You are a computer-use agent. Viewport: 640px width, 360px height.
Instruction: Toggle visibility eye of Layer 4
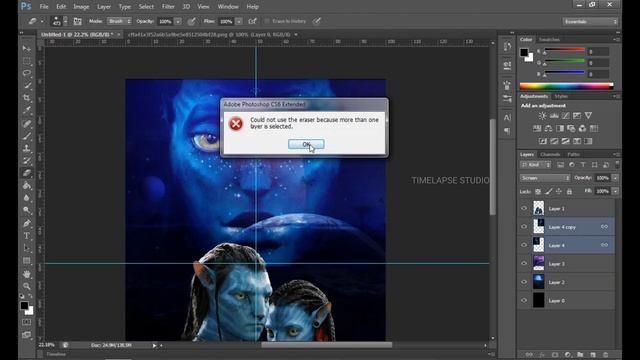pos(524,245)
